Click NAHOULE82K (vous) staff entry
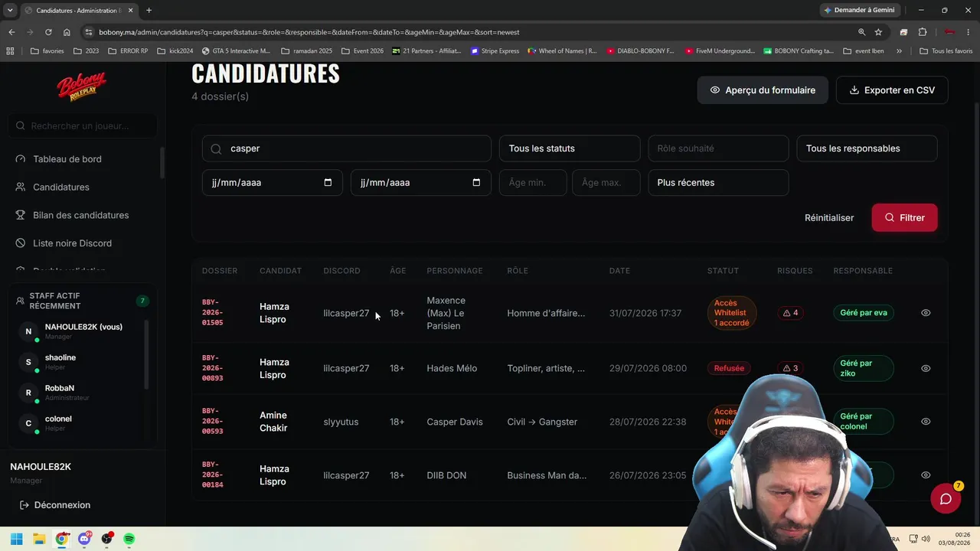 (78, 332)
